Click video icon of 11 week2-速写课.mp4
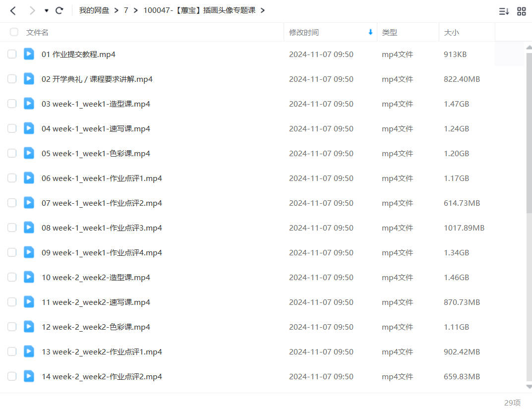The image size is (532, 411). coord(29,302)
